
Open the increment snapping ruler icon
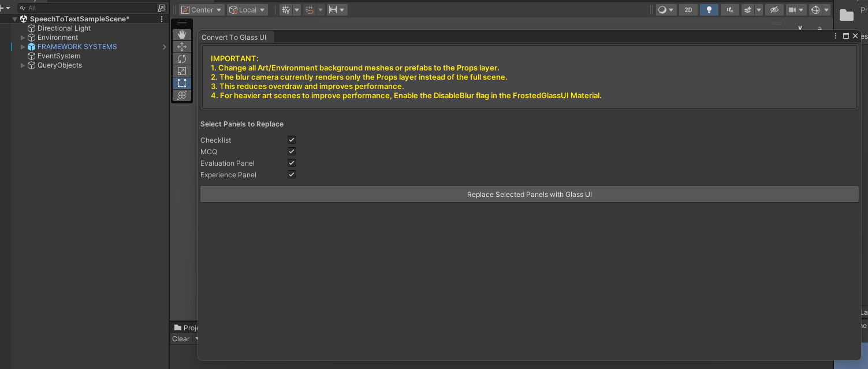coord(333,10)
